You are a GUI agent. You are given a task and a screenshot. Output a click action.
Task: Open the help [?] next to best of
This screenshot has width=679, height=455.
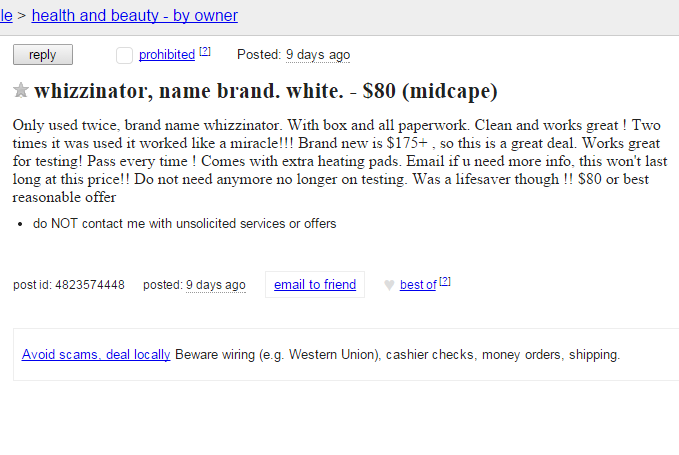point(445,281)
